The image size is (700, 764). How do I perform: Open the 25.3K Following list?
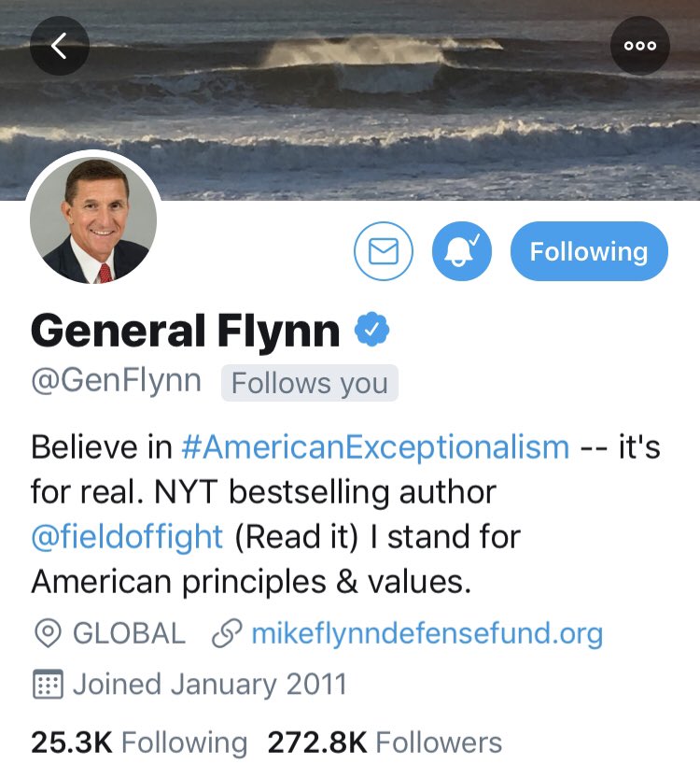tap(139, 743)
